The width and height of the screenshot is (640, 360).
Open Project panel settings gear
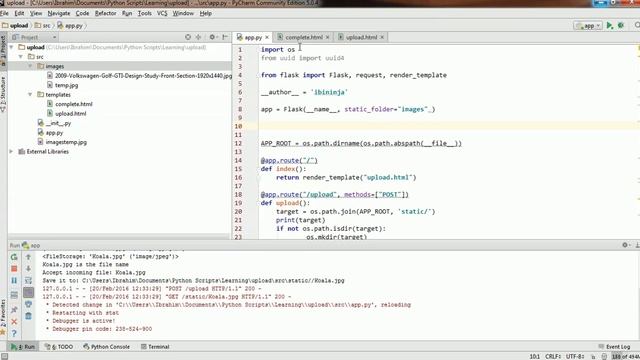(212, 37)
